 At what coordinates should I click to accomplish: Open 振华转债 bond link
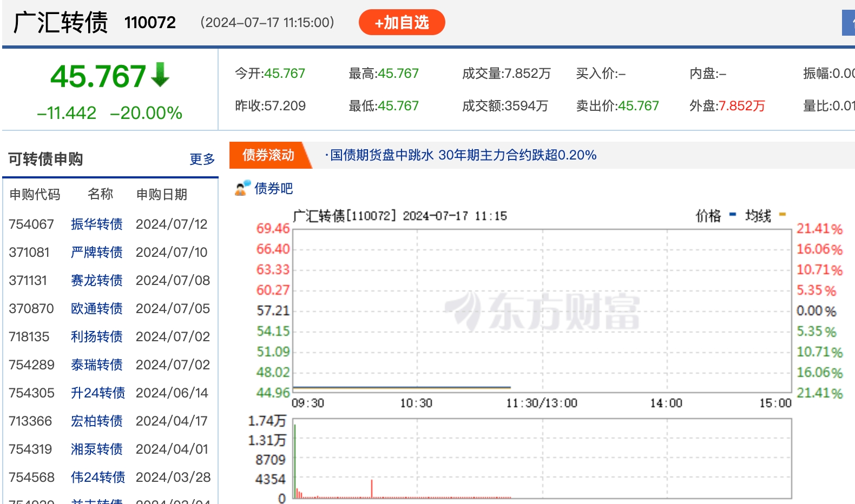point(97,224)
